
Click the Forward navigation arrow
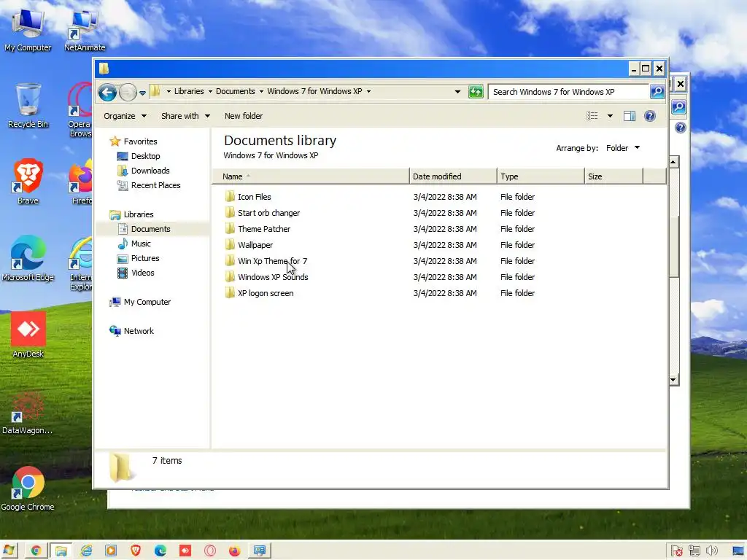click(x=128, y=92)
